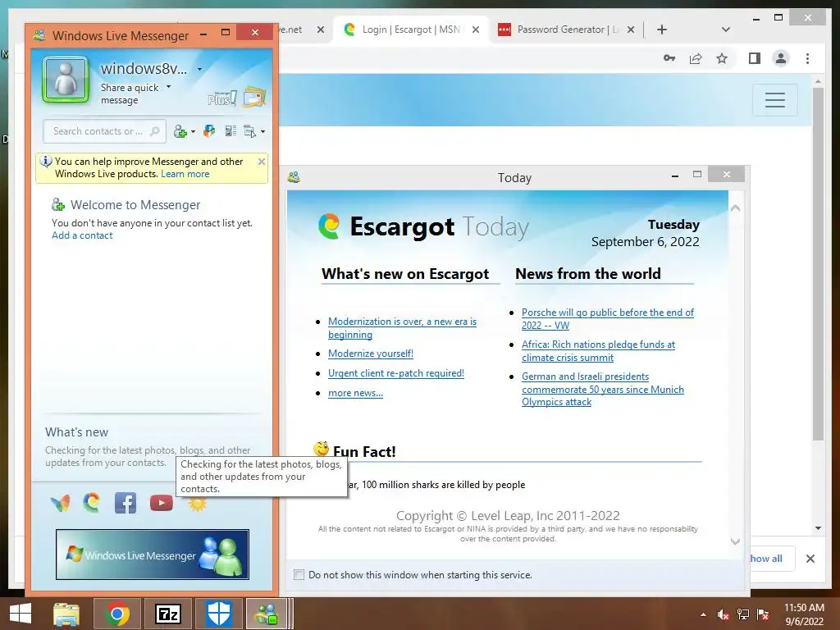Expand the Share a quick message dropdown arrow

(x=169, y=87)
